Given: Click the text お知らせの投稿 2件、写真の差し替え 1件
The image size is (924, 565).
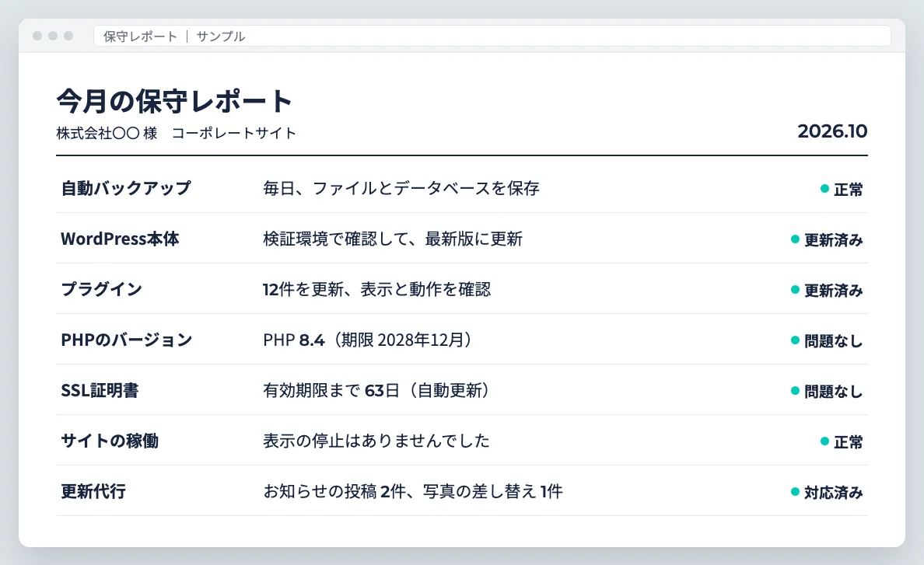Looking at the screenshot, I should tap(413, 491).
